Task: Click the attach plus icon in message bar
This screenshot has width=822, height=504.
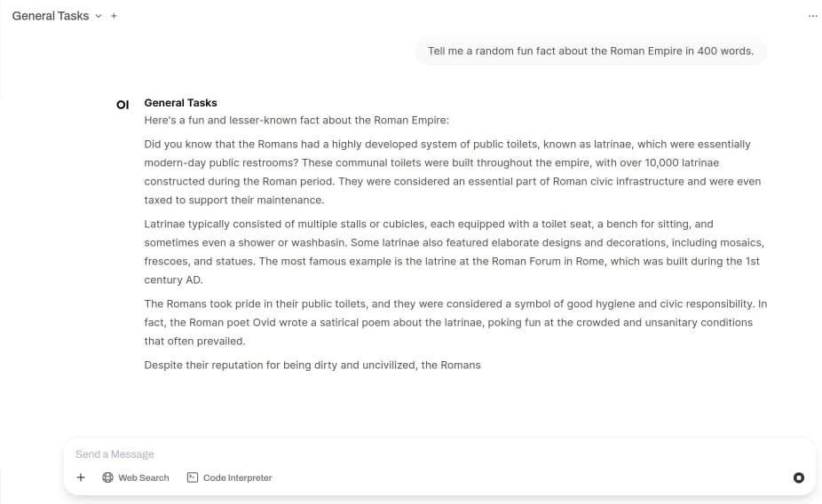Action: click(x=81, y=477)
